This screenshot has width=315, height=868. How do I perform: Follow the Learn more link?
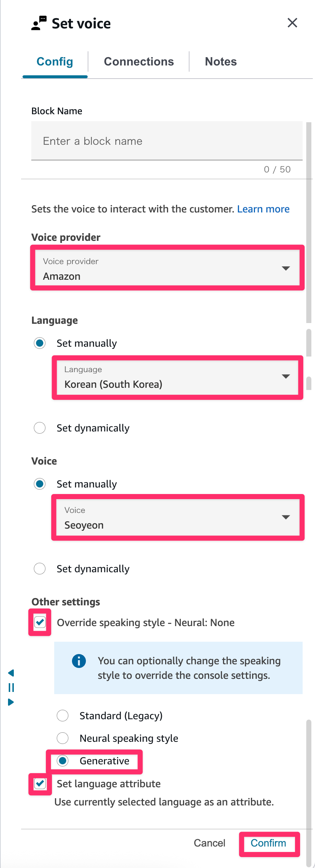click(x=263, y=209)
